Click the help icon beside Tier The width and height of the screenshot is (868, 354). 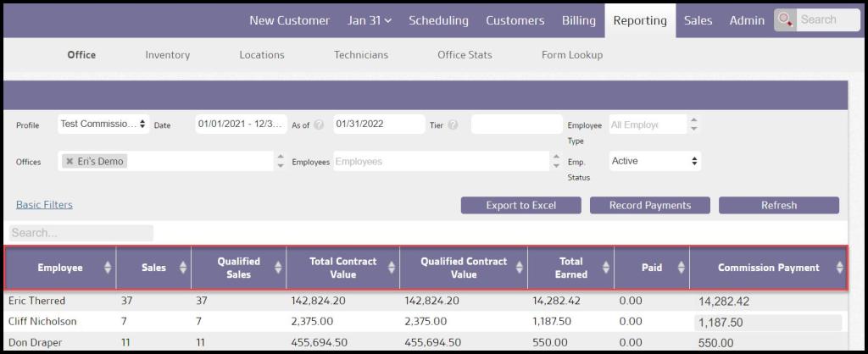453,124
